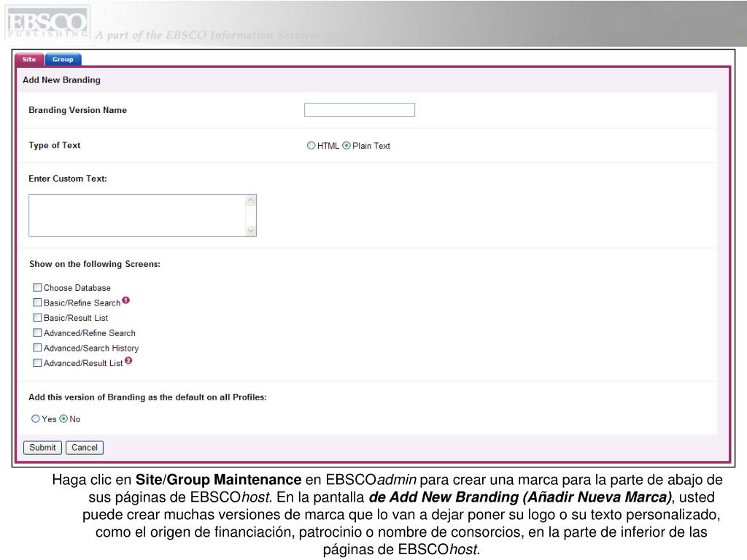This screenshot has width=747, height=560.
Task: Check the Basic/Refine Search checkbox
Action: pos(37,303)
